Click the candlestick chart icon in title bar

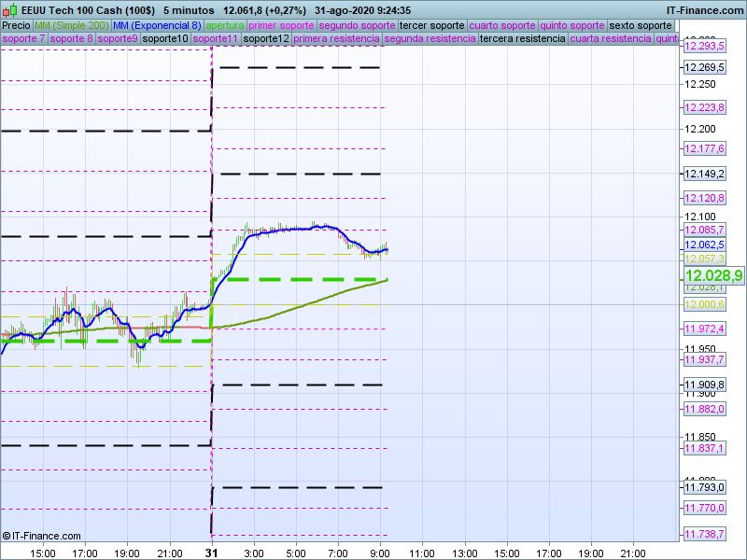[x=8, y=9]
